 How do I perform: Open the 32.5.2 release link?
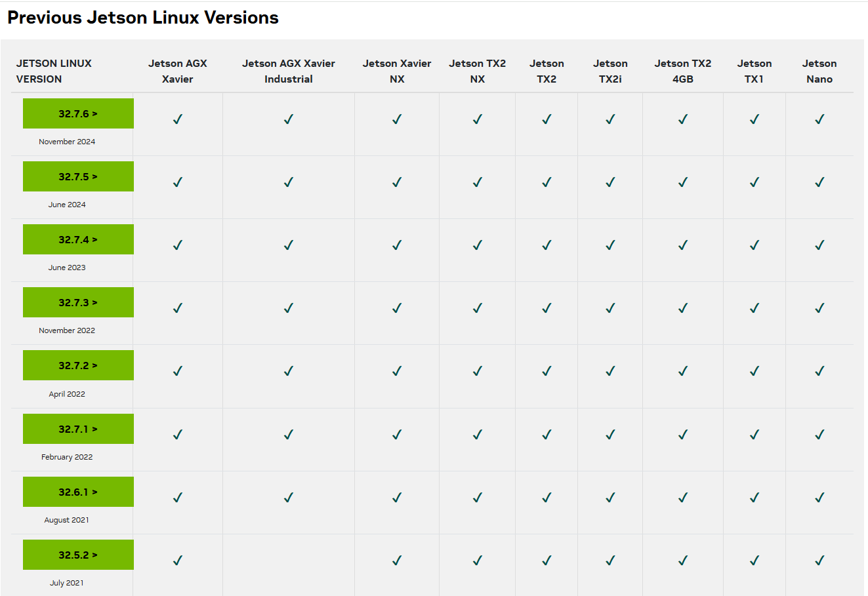click(78, 555)
